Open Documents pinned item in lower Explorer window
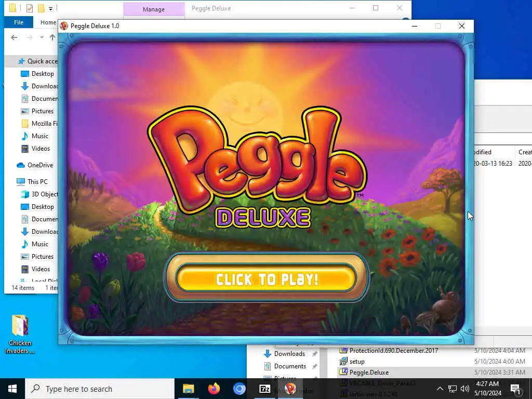 pos(290,366)
